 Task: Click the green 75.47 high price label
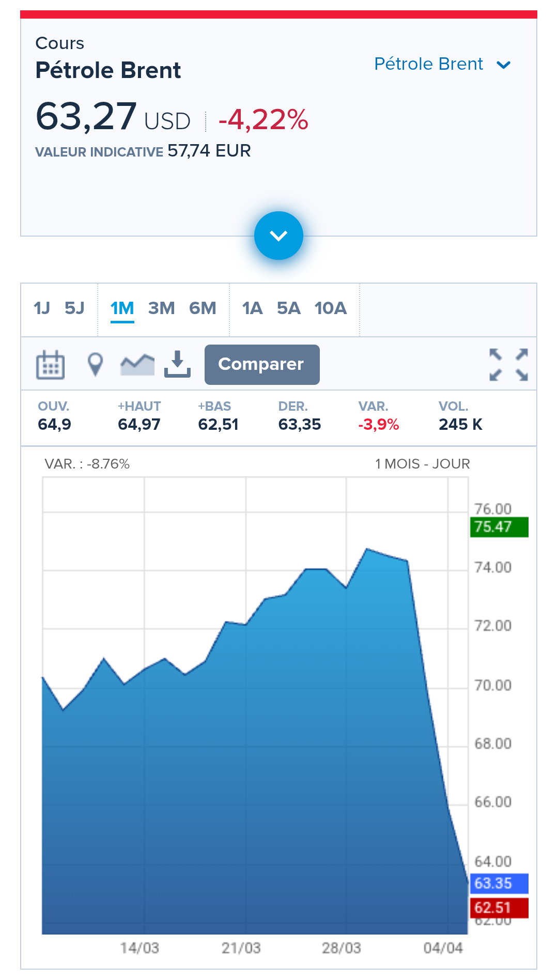point(499,527)
